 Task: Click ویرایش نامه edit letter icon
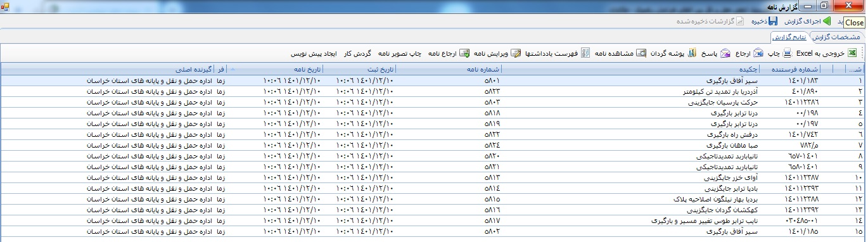pos(516,53)
